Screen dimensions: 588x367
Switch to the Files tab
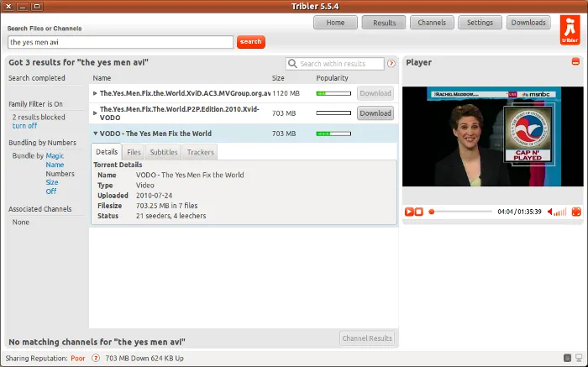point(134,152)
